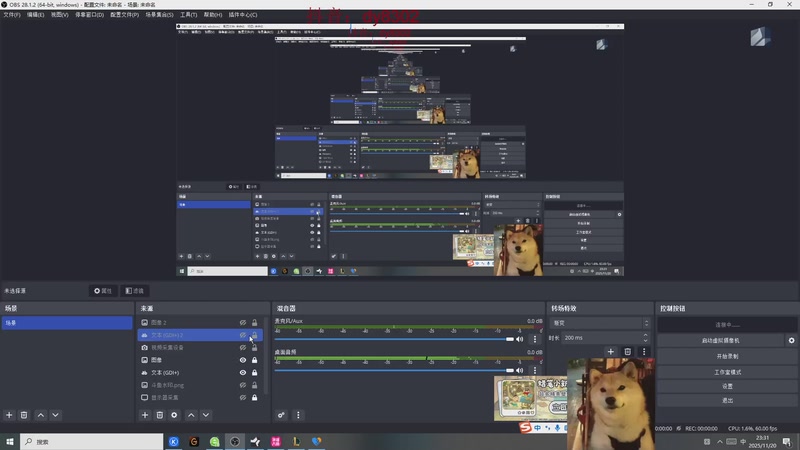This screenshot has width=800, height=450.
Task: Remove the selected source with trash icon
Action: (160, 415)
